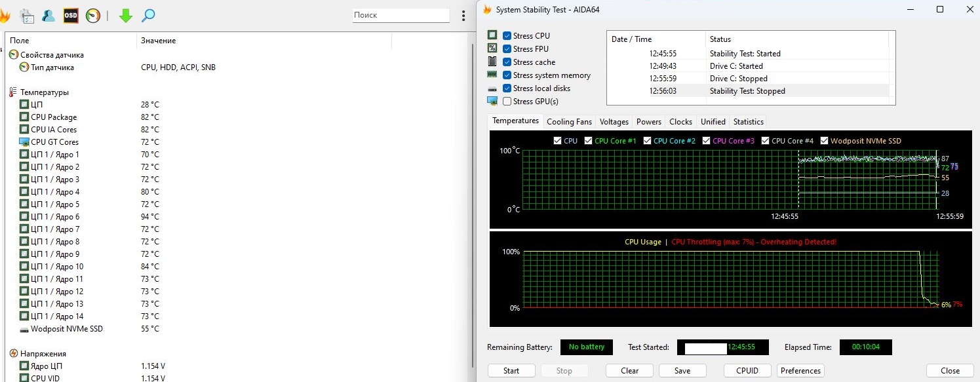The height and width of the screenshot is (382, 980).
Task: Click the Close button at bottom right
Action: (x=950, y=371)
